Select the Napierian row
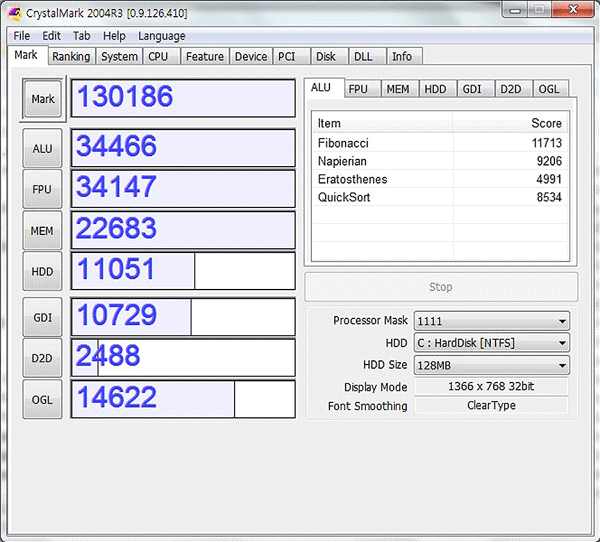The image size is (600, 542). [x=440, y=161]
